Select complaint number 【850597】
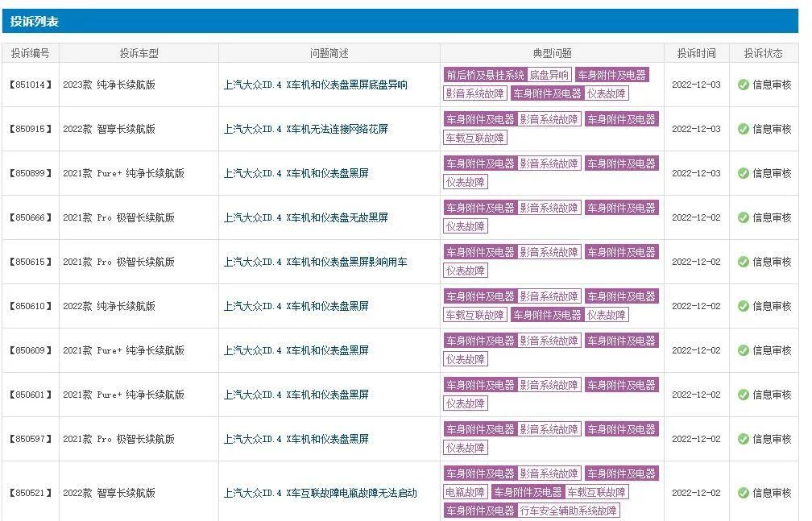This screenshot has width=812, height=521. [x=31, y=439]
